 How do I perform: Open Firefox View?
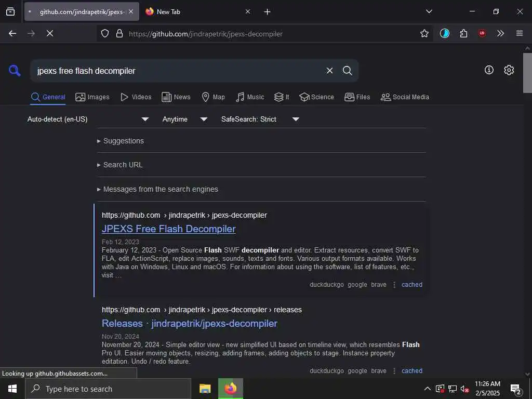tap(10, 11)
